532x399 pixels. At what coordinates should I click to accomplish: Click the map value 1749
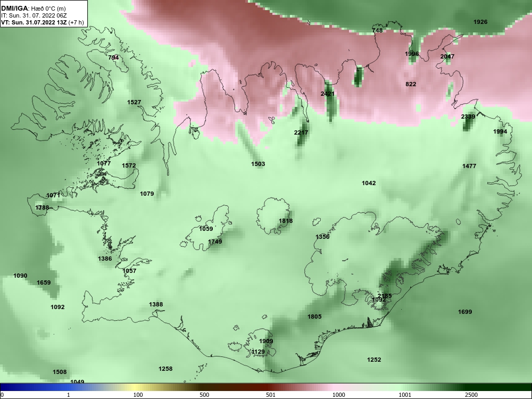click(x=215, y=242)
